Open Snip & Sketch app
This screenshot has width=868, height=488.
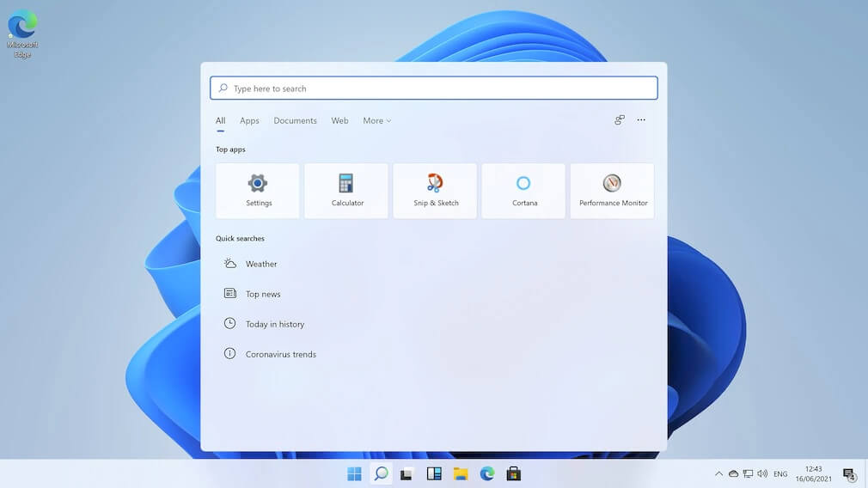click(x=435, y=191)
